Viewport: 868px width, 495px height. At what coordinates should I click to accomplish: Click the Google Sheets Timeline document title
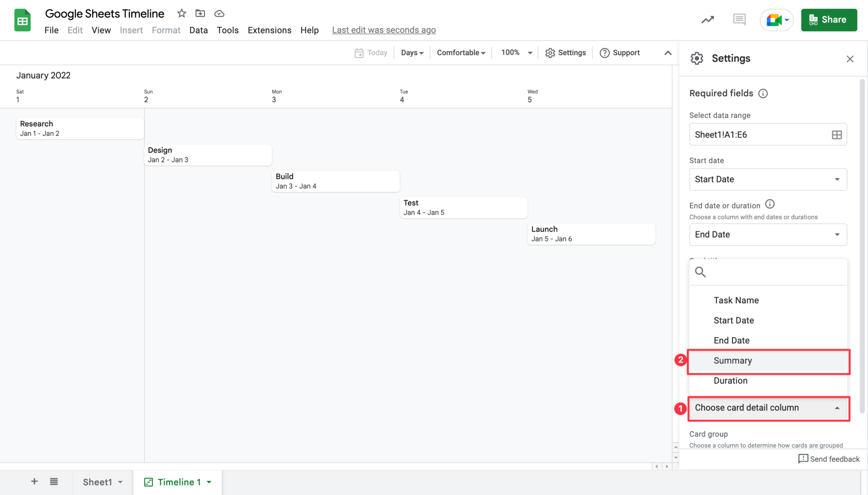(105, 14)
